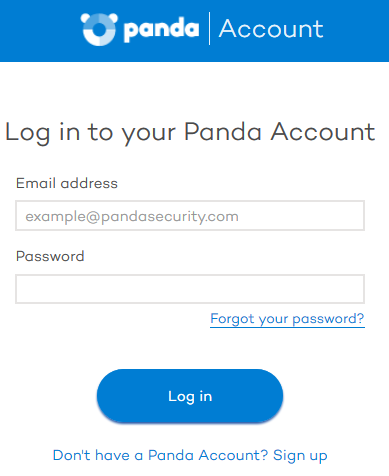Focus the Email address input box
Image resolution: width=389 pixels, height=476 pixels.
(x=190, y=216)
